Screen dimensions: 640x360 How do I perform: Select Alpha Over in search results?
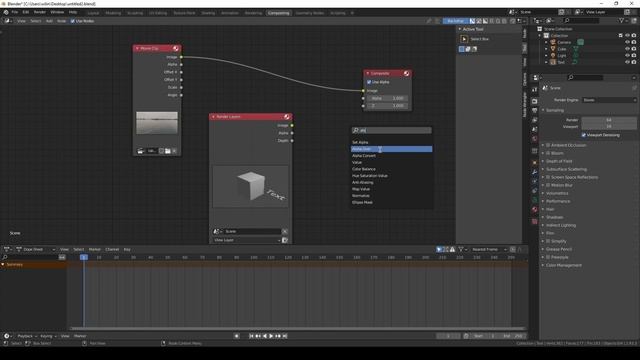391,149
